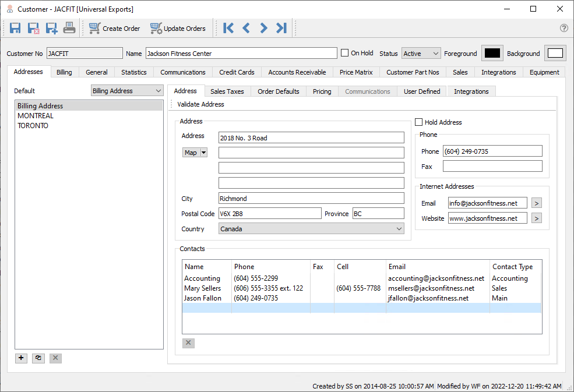The image size is (574, 392).
Task: Click the Save icon in the toolbar
Action: pos(15,28)
